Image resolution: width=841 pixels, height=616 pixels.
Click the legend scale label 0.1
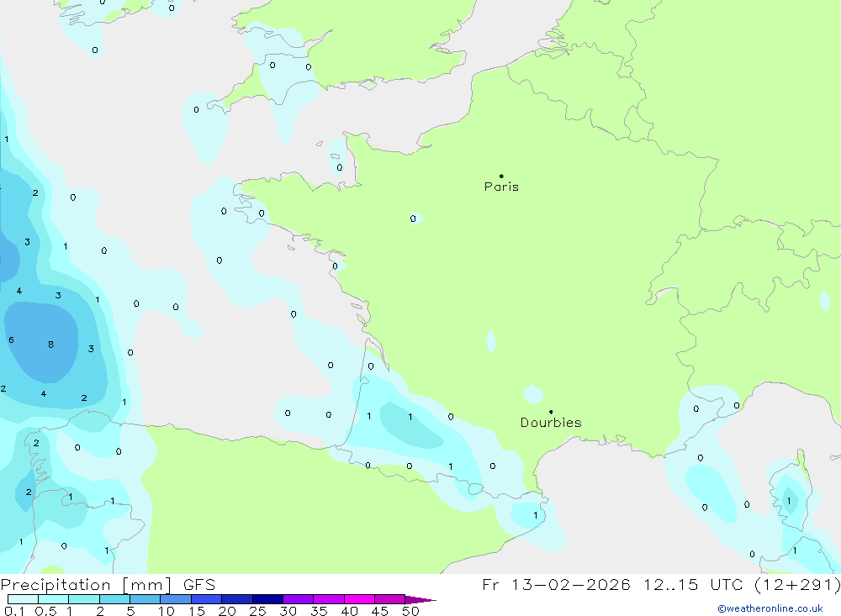click(14, 611)
